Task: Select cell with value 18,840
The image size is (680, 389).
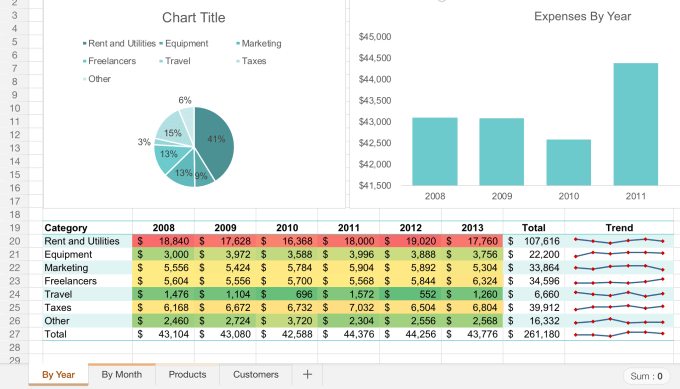Action: coord(163,241)
